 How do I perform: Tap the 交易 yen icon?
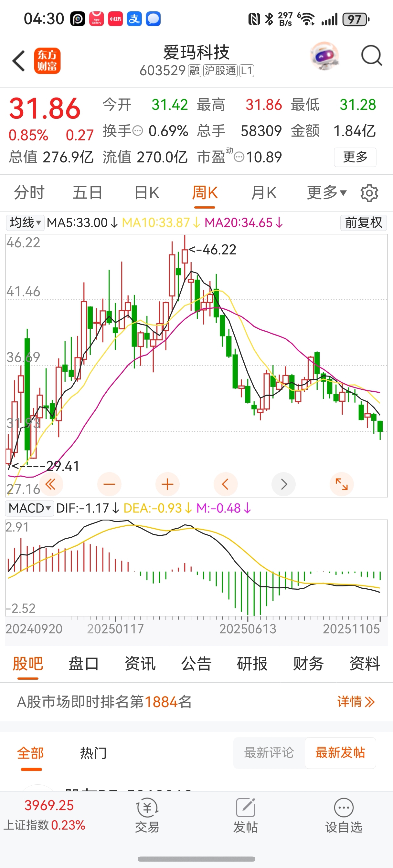pyautogui.click(x=147, y=808)
